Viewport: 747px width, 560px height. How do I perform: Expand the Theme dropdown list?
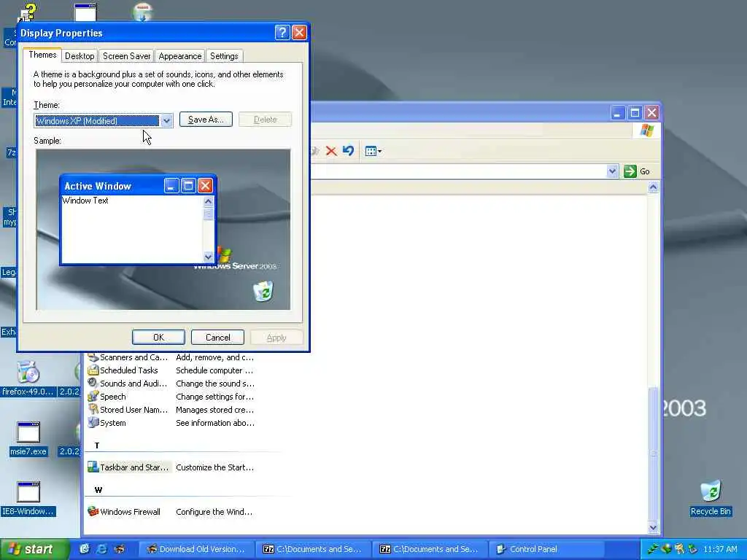(x=166, y=120)
